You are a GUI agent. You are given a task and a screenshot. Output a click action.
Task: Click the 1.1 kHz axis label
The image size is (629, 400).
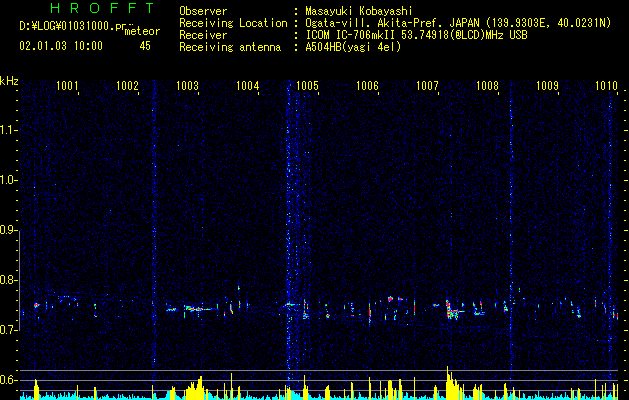(8, 130)
